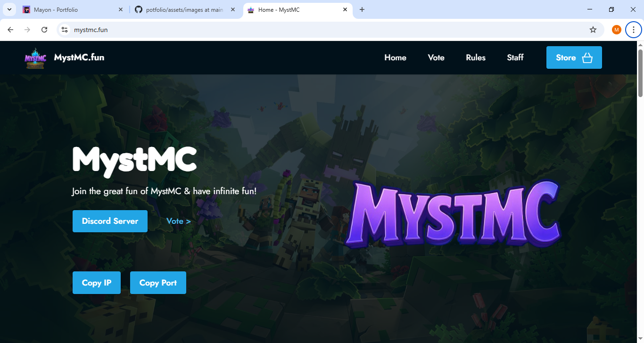Open the Rules page from navbar
This screenshot has height=343, width=644.
(475, 57)
